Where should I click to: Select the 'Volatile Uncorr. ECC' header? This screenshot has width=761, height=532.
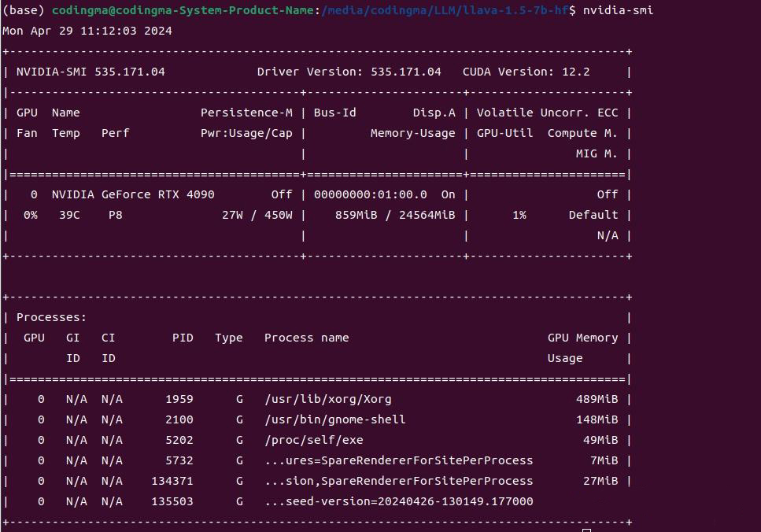tap(548, 113)
